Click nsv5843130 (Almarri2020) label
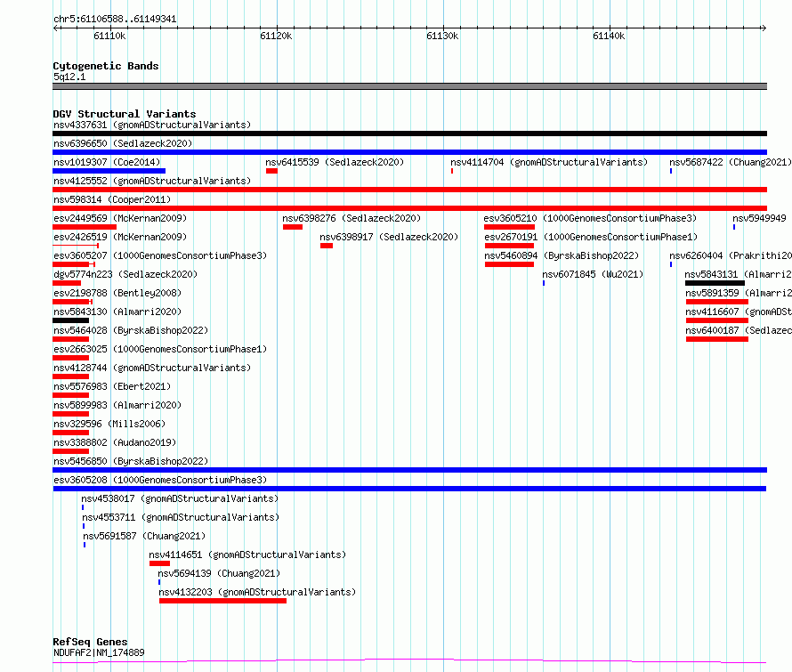Image resolution: width=792 pixels, height=672 pixels. pos(117,312)
